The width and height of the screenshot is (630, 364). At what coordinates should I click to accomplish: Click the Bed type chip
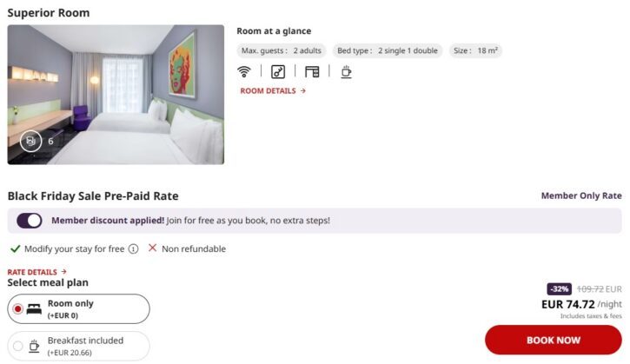click(388, 50)
